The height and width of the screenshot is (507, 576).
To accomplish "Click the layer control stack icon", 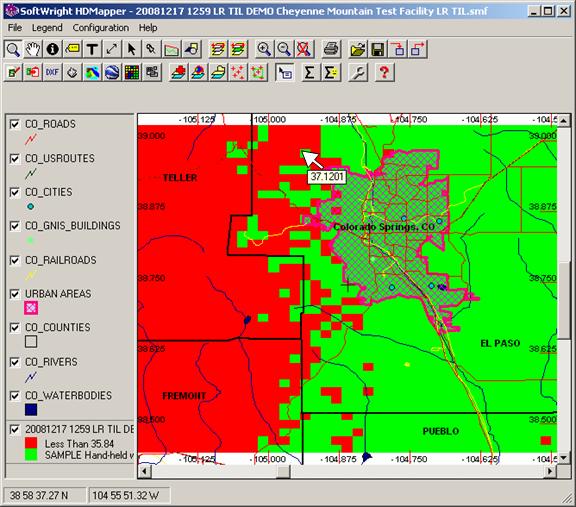I will point(218,49).
